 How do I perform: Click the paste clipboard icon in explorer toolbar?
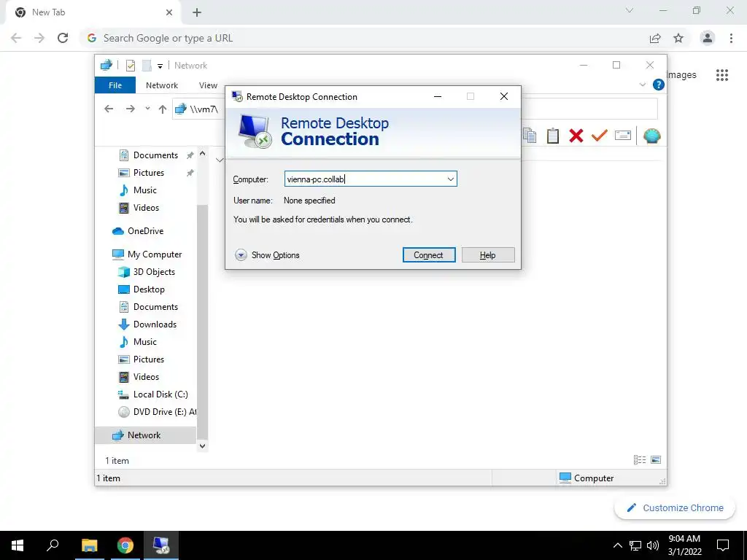pyautogui.click(x=553, y=136)
